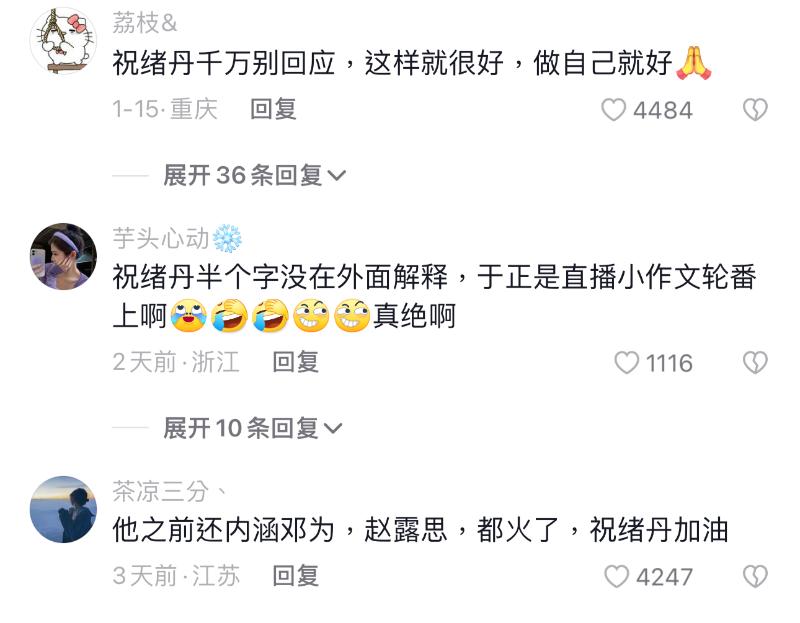Screen dimensions: 800x623
Task: Open 荔枝&'s Hello Kitty avatar
Action: (x=63, y=41)
